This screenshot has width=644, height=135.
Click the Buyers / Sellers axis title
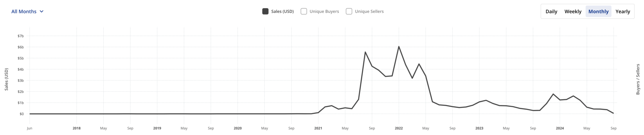coord(638,79)
